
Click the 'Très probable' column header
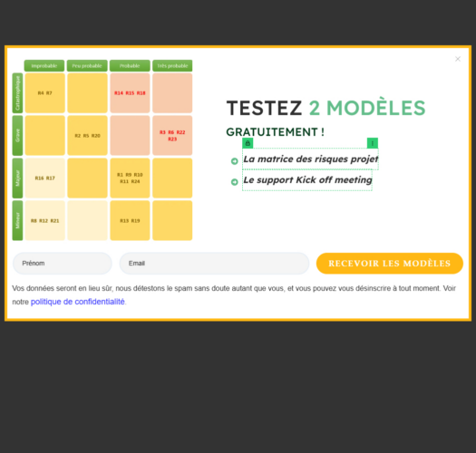tap(172, 65)
